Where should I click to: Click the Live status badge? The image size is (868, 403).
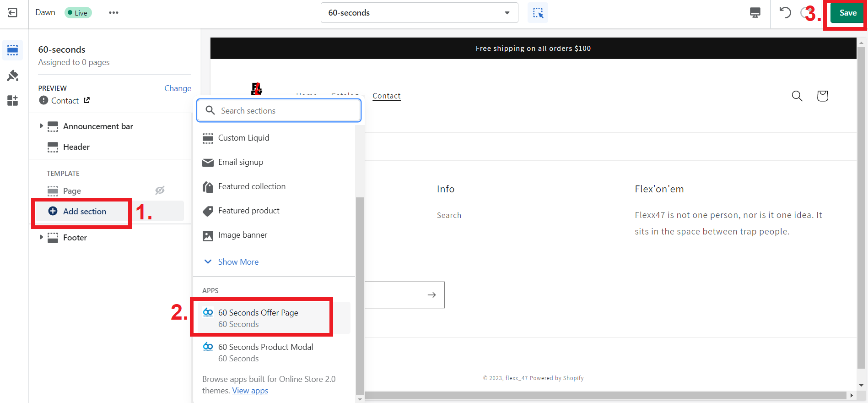[x=78, y=13]
